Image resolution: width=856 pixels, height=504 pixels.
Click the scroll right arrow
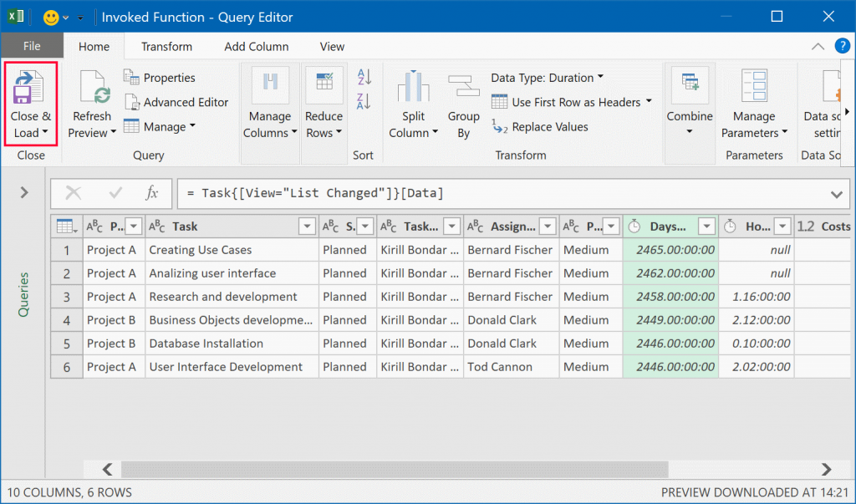[827, 469]
